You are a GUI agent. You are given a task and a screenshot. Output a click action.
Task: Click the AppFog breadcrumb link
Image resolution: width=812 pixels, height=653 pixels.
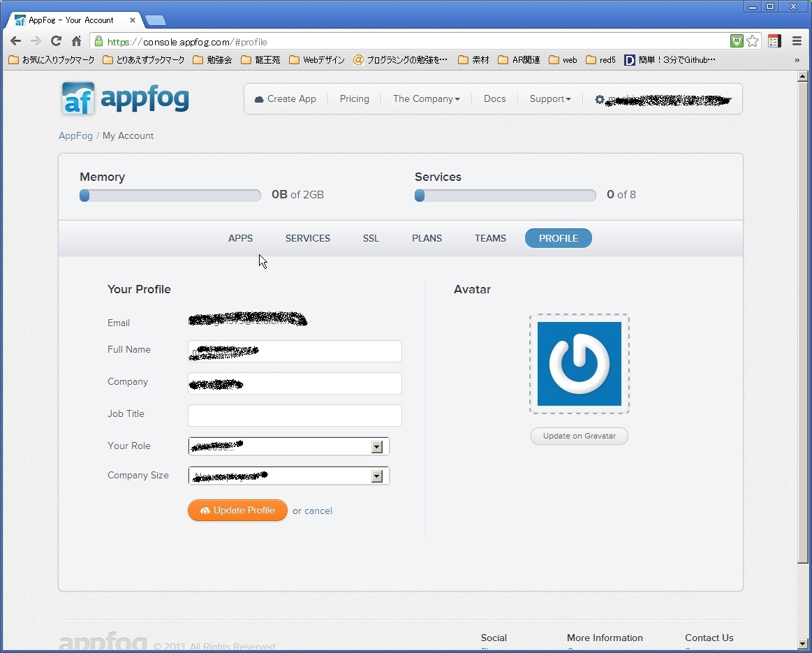pos(75,135)
